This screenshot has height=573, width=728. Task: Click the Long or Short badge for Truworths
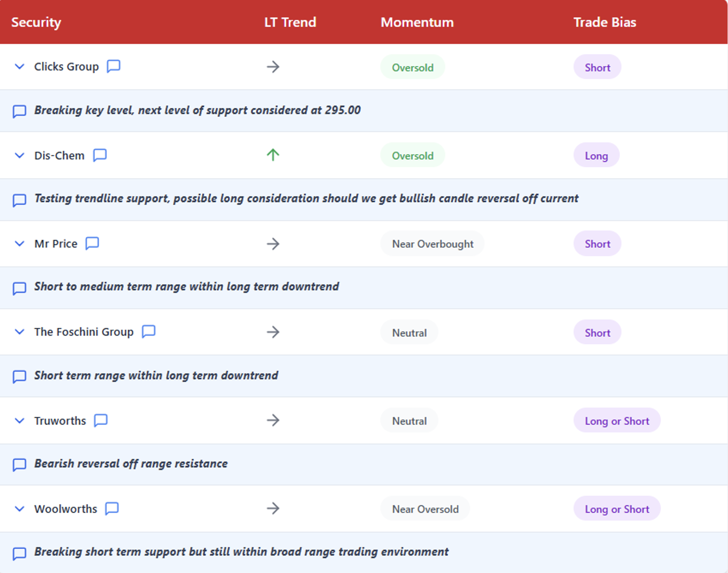pyautogui.click(x=617, y=421)
